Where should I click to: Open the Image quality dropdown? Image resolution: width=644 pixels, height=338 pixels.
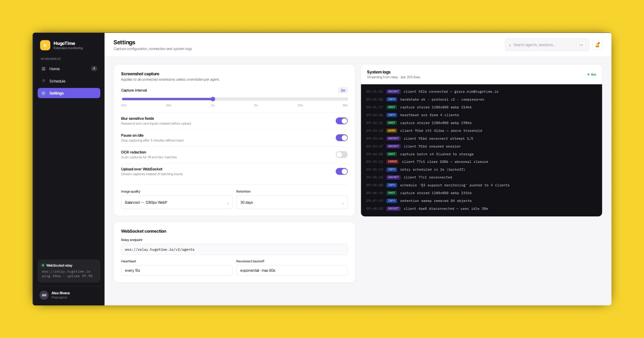point(177,202)
